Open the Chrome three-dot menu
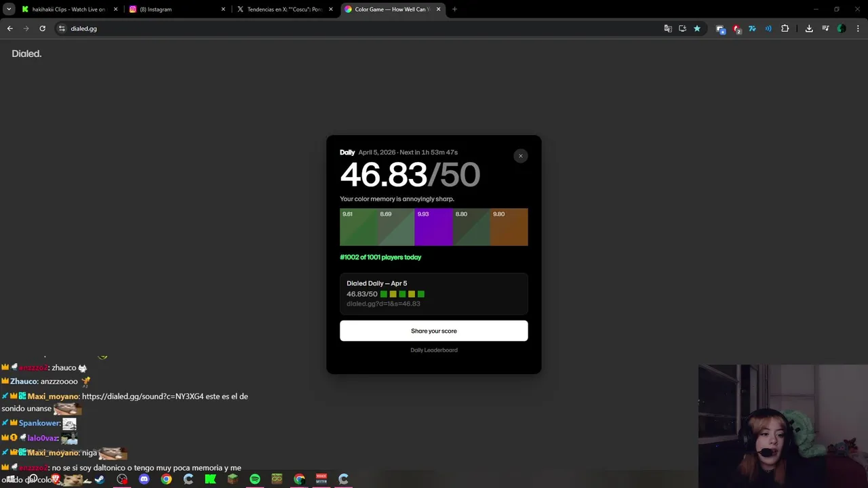This screenshot has width=868, height=488. click(x=859, y=28)
